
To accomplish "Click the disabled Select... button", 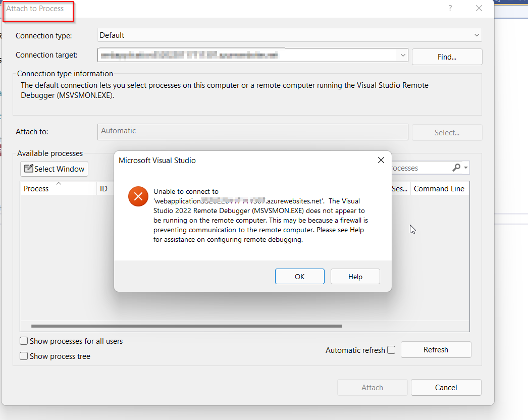I will 447,133.
